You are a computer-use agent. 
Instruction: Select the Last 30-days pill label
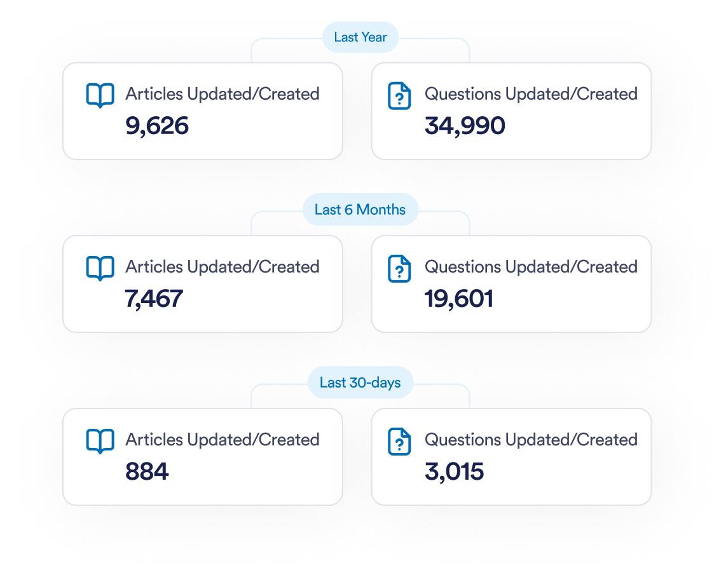361,382
